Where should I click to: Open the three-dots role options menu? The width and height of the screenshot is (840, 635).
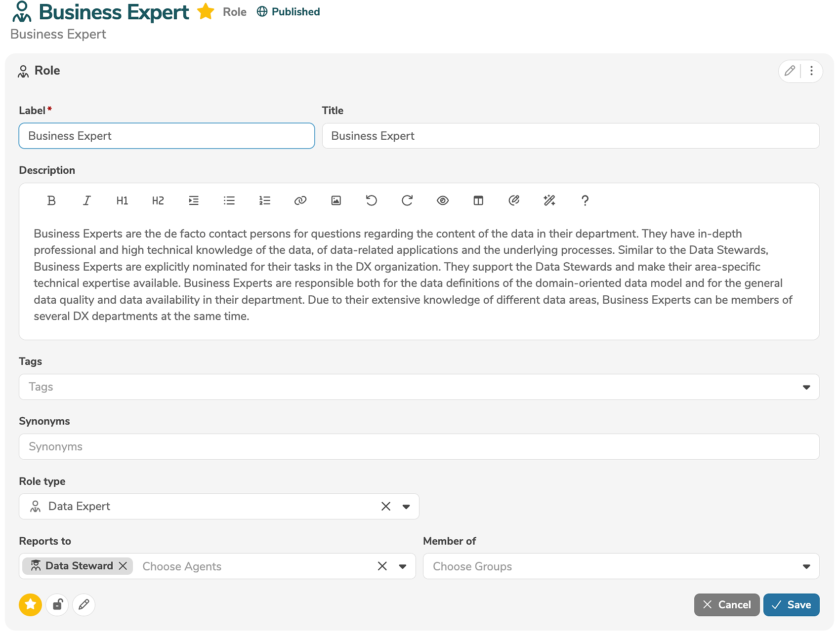point(811,71)
